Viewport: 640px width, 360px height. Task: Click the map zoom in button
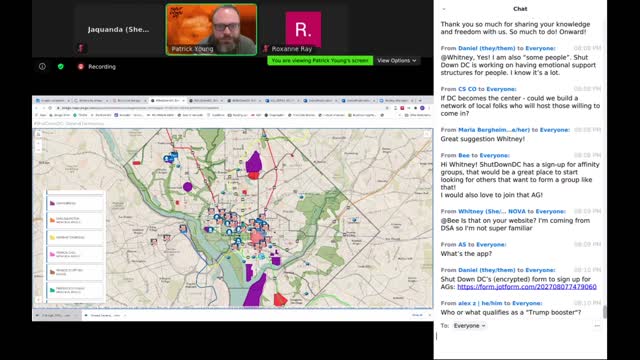tap(38, 144)
